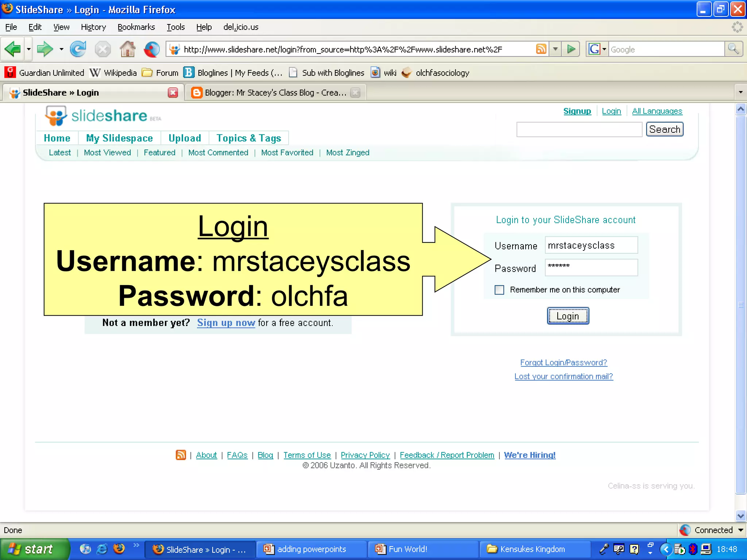The height and width of the screenshot is (560, 747).
Task: Reload the page with the refresh icon
Action: point(78,49)
